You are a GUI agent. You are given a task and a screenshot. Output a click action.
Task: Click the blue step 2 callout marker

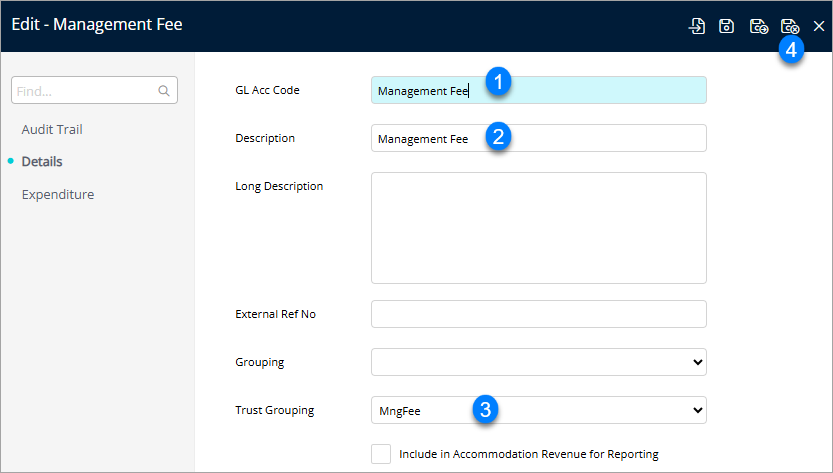tap(498, 136)
